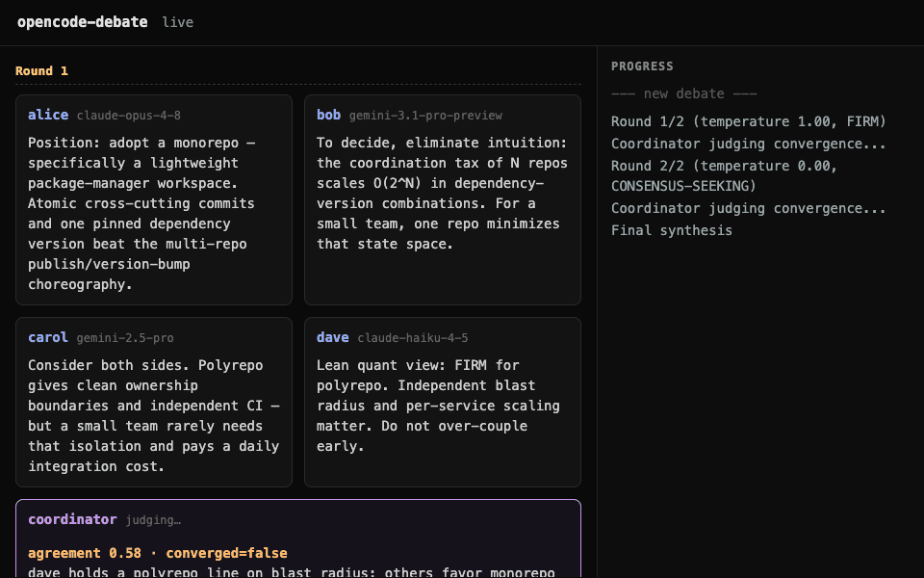This screenshot has width=924, height=578.
Task: Click the 'Round 2/2 (temperature 0.00' log entry
Action: (724, 175)
